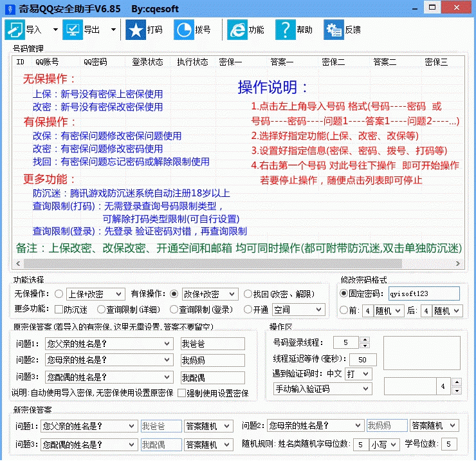Open original 问题1 您父亲的姓名是 dropdown
Viewport: 476px width, 475px height.
click(109, 344)
